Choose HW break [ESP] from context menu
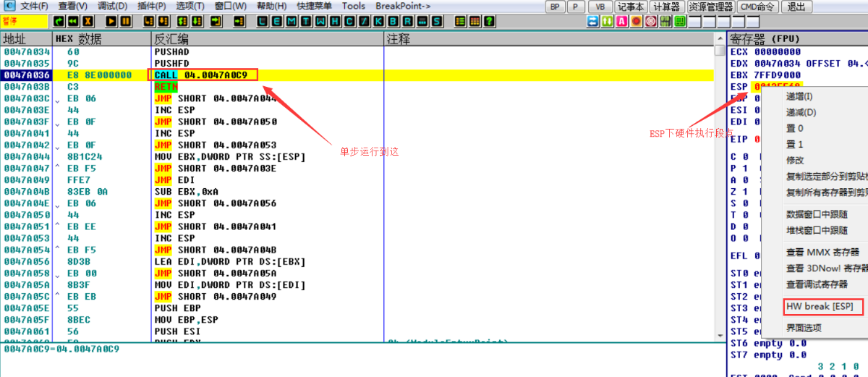The image size is (868, 377). tap(824, 307)
